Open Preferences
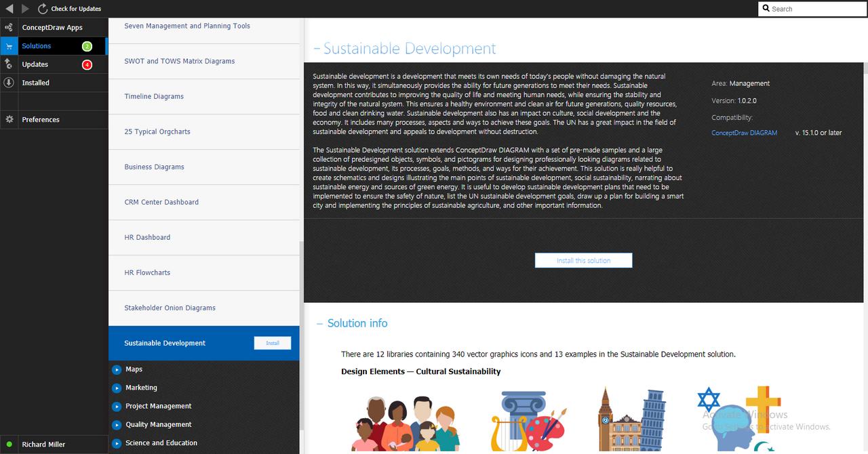The height and width of the screenshot is (454, 868). pyautogui.click(x=54, y=119)
